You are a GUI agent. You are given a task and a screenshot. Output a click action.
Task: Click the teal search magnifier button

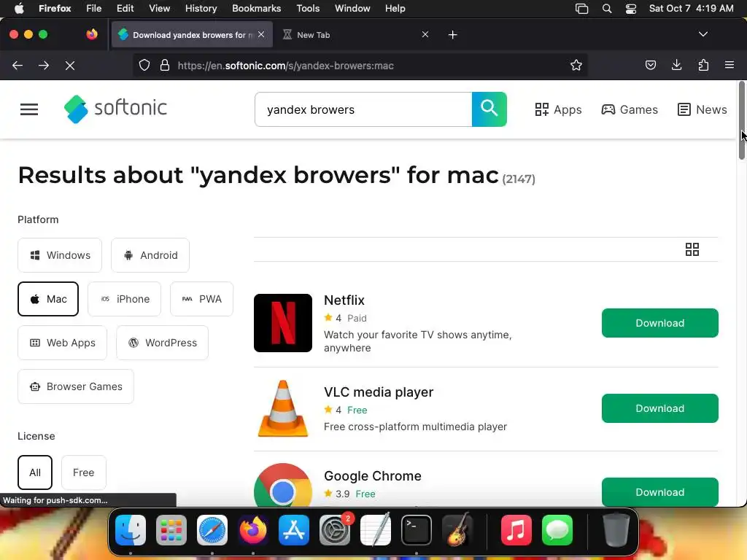(x=489, y=109)
